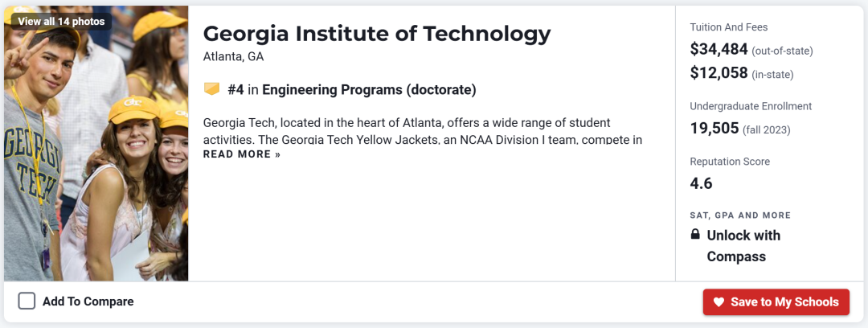Click the 4.6 reputation score value
The width and height of the screenshot is (868, 328).
pos(701,183)
